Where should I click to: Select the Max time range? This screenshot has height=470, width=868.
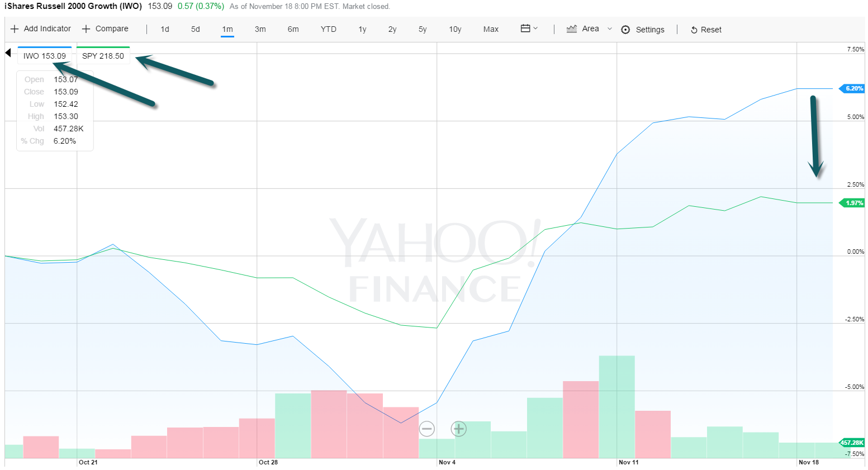[491, 30]
